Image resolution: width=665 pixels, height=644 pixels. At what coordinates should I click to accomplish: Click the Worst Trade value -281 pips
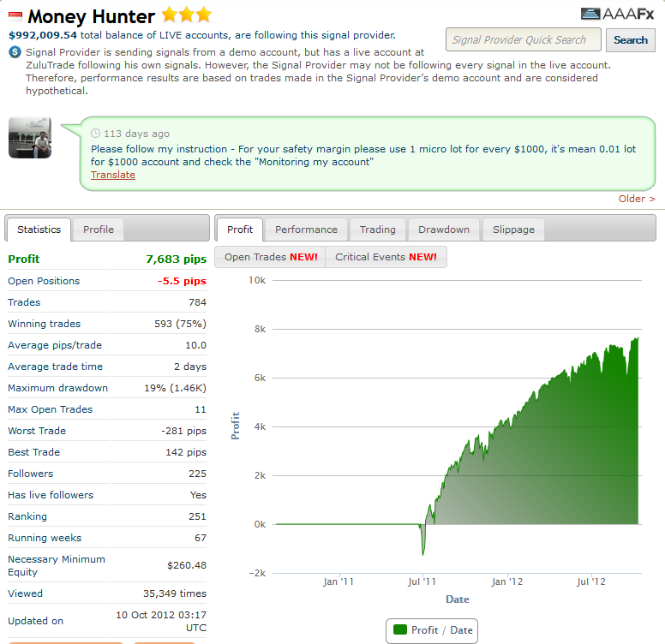tap(183, 431)
